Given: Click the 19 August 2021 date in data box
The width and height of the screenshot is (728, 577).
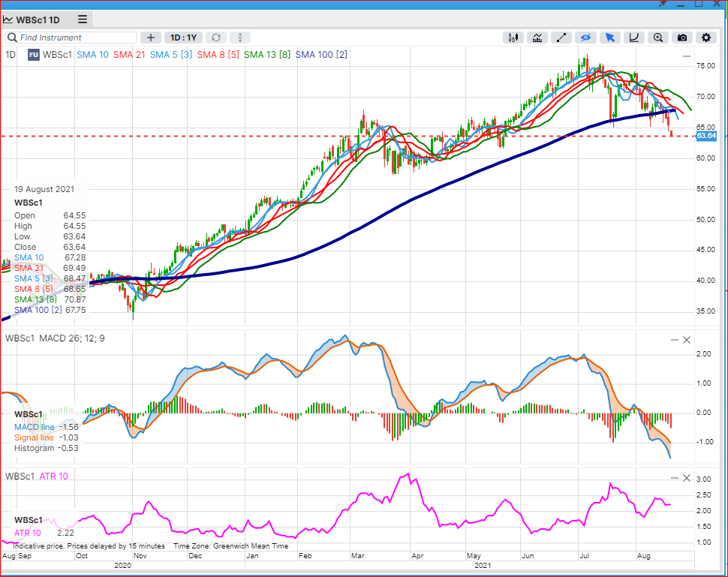Looking at the screenshot, I should pyautogui.click(x=44, y=189).
